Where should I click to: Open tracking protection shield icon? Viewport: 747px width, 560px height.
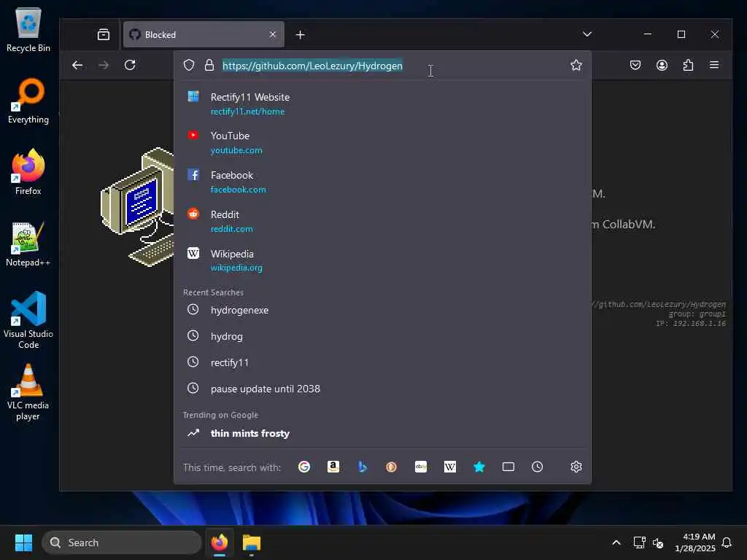(189, 65)
